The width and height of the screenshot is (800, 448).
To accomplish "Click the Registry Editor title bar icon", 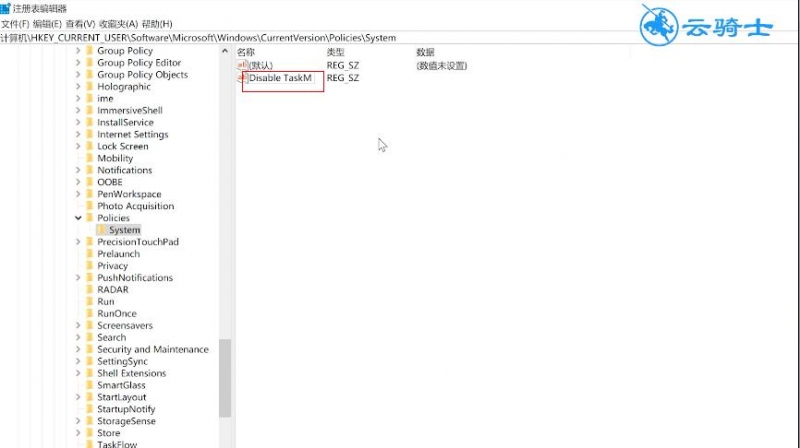I will pyautogui.click(x=5, y=8).
